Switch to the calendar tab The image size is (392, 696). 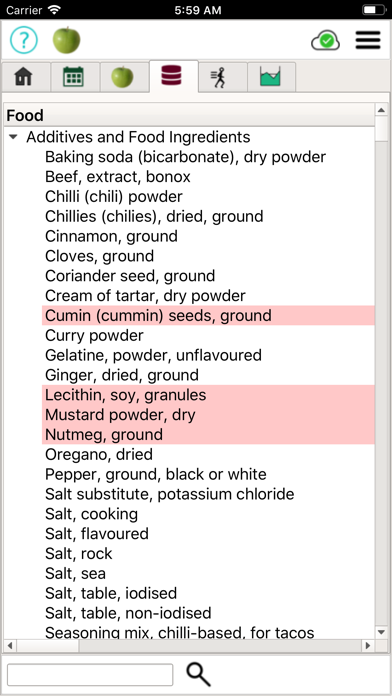coord(74,77)
